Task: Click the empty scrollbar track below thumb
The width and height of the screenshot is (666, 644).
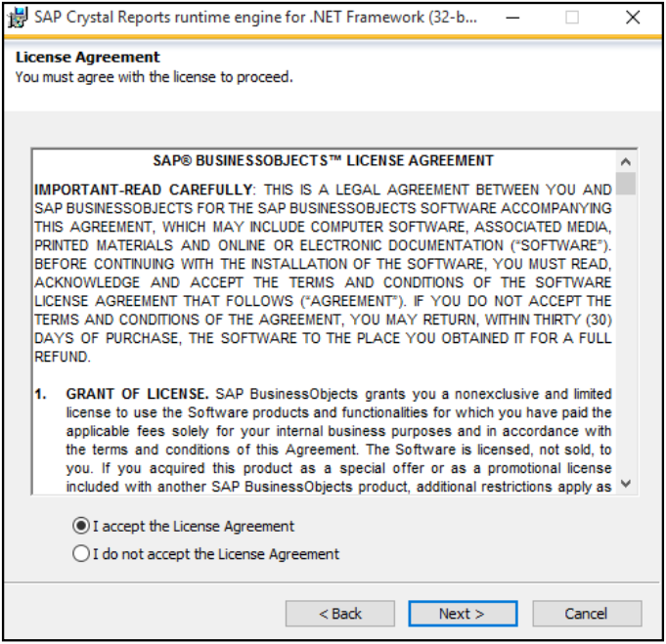Action: click(x=626, y=342)
